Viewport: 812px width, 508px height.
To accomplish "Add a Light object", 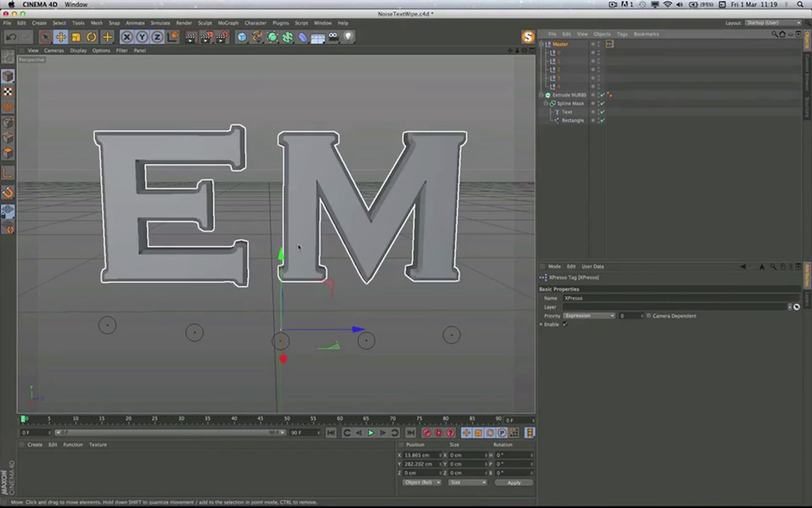I will (348, 37).
